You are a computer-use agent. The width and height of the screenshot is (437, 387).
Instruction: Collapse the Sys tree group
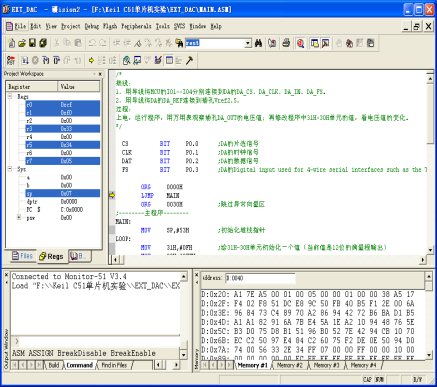(10, 169)
